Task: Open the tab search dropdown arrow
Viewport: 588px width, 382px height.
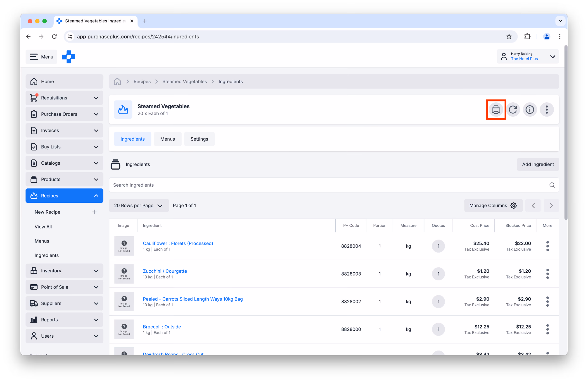Action: [560, 21]
